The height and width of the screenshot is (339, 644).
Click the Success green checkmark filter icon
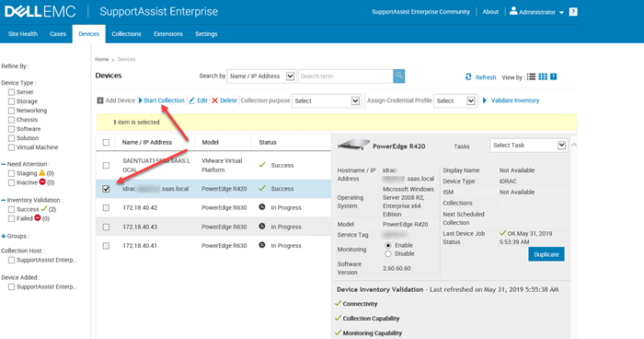pos(44,208)
